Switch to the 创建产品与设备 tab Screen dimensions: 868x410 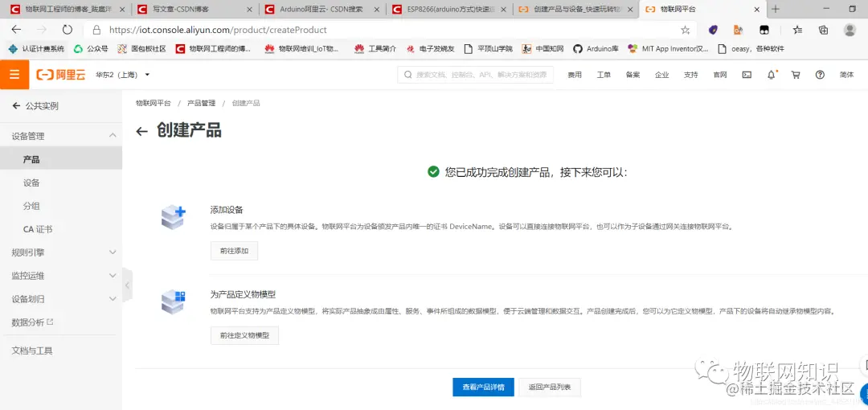pyautogui.click(x=575, y=10)
